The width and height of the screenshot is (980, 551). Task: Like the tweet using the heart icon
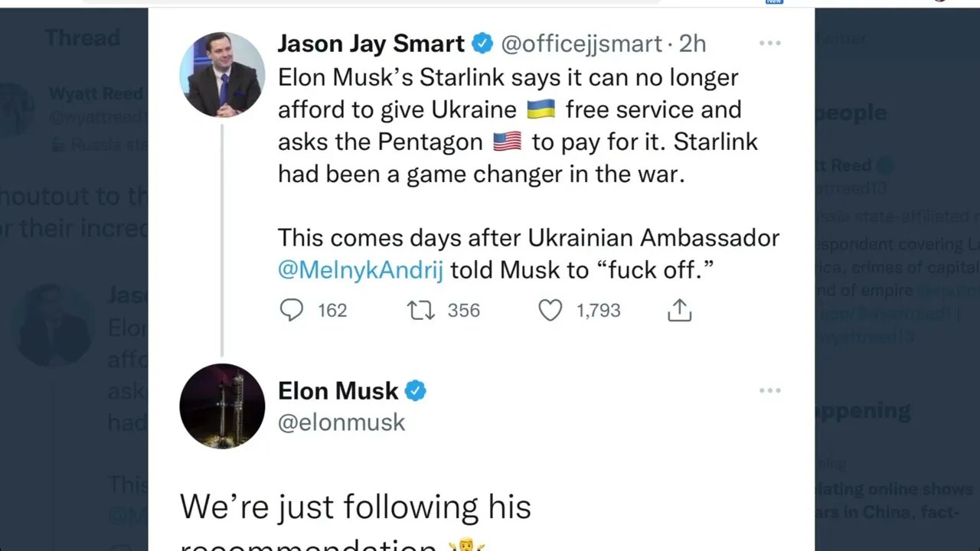[x=550, y=310]
